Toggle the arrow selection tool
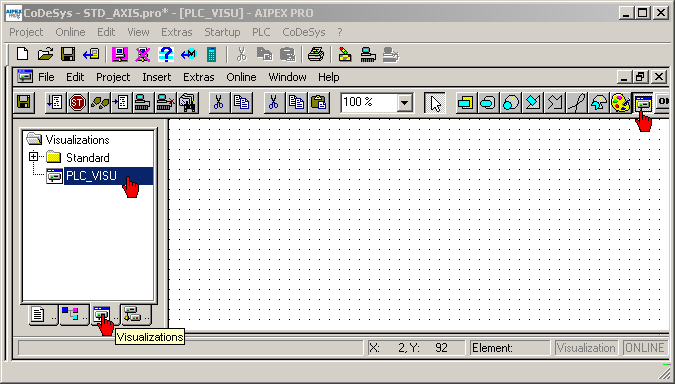The width and height of the screenshot is (675, 384). click(x=435, y=103)
